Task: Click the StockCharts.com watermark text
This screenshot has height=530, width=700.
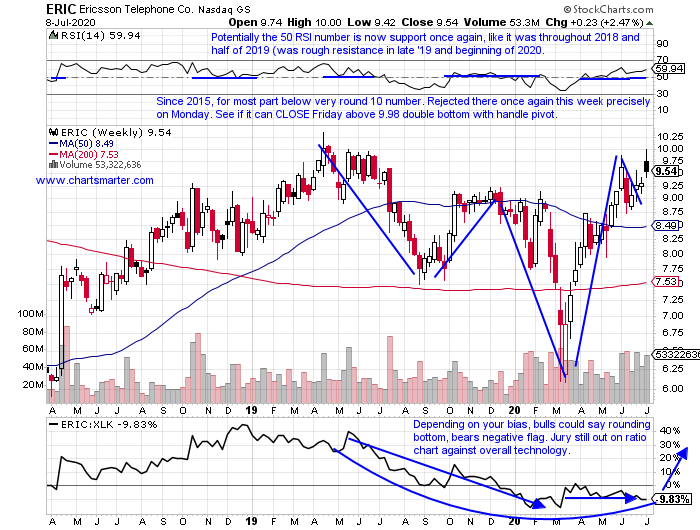Action: pyautogui.click(x=608, y=9)
